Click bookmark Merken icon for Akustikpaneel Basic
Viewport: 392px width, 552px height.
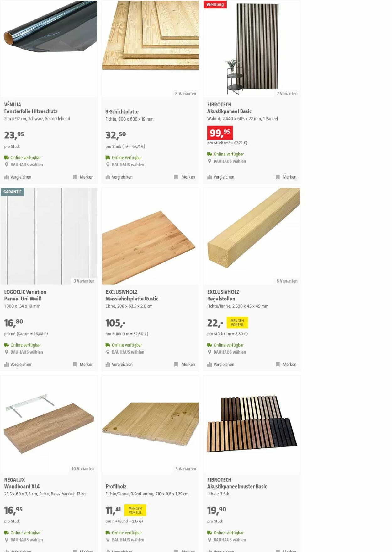pos(278,177)
